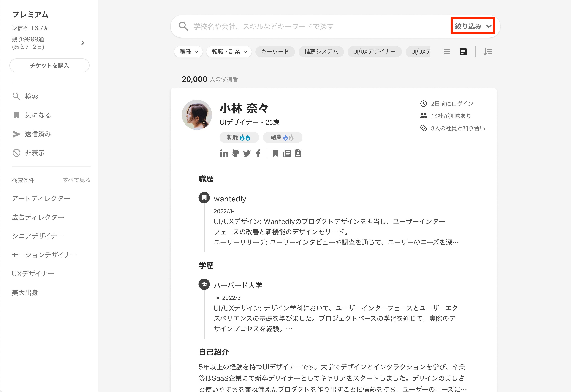The width and height of the screenshot is (571, 392).
Task: Click the notes document icon on the profile
Action: click(x=287, y=154)
